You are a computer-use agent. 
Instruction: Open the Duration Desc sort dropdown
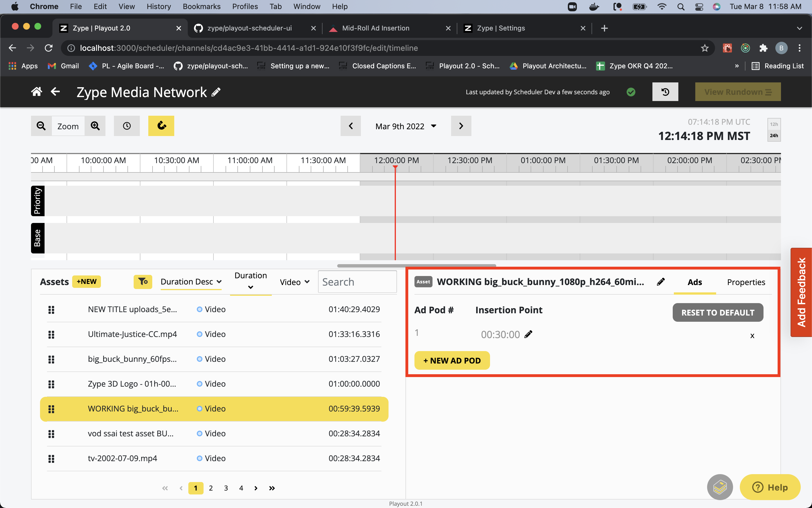(191, 282)
